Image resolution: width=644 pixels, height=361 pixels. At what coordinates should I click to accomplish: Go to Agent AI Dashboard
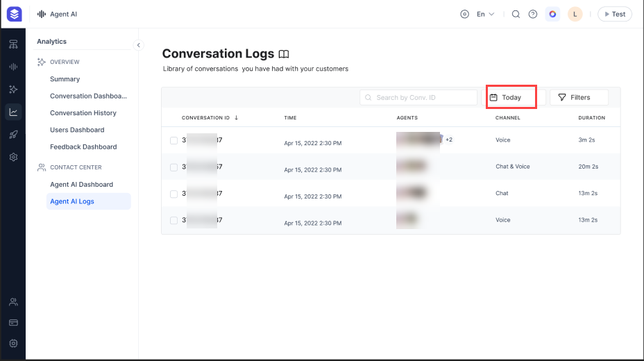pyautogui.click(x=81, y=185)
